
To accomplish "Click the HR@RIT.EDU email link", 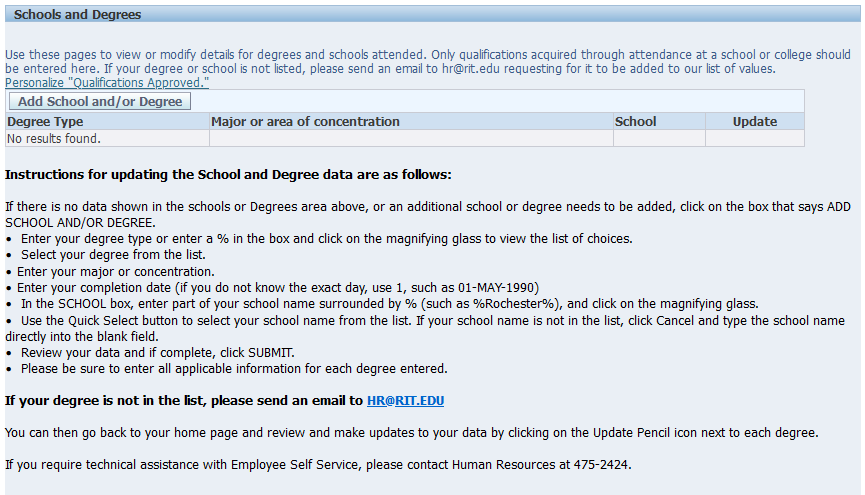I will [x=405, y=401].
